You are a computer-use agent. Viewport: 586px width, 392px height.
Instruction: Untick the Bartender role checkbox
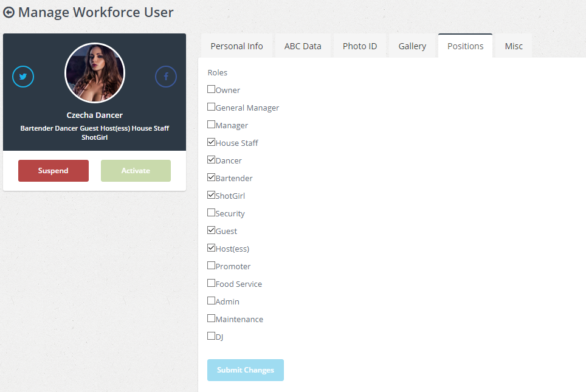click(211, 177)
